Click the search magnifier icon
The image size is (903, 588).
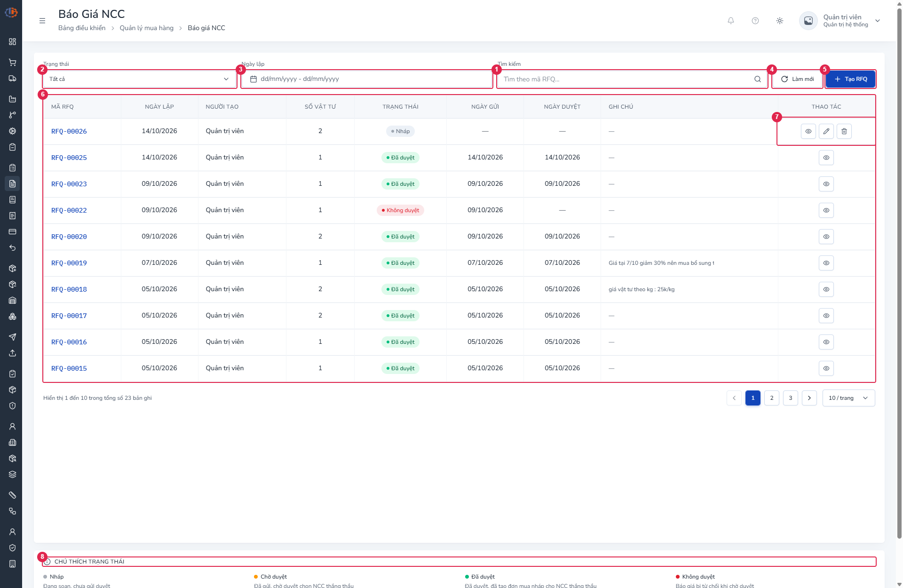click(758, 79)
